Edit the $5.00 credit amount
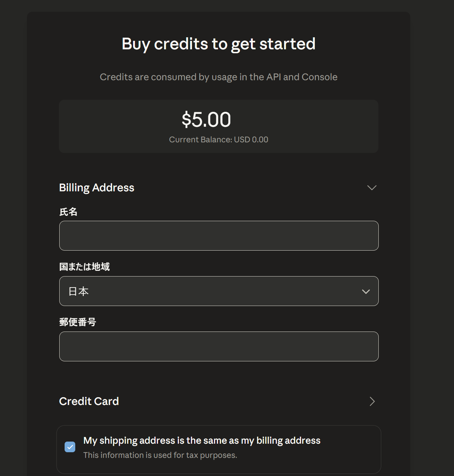 206,120
